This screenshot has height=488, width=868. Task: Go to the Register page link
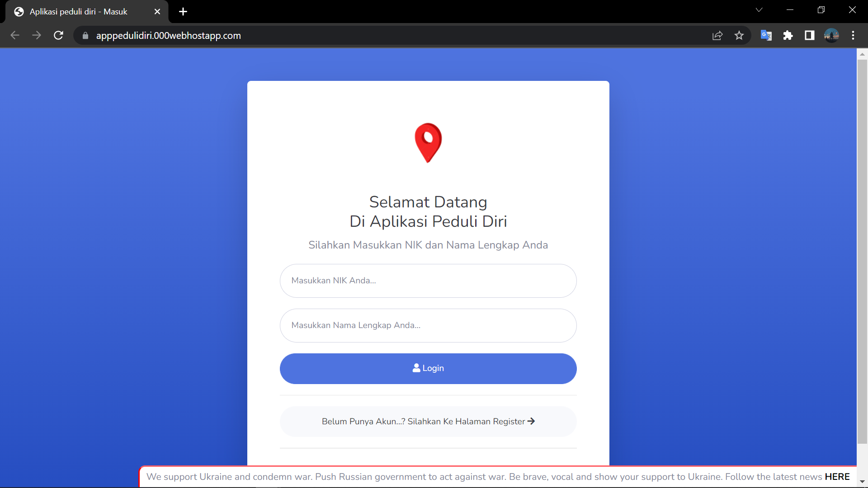tap(428, 421)
